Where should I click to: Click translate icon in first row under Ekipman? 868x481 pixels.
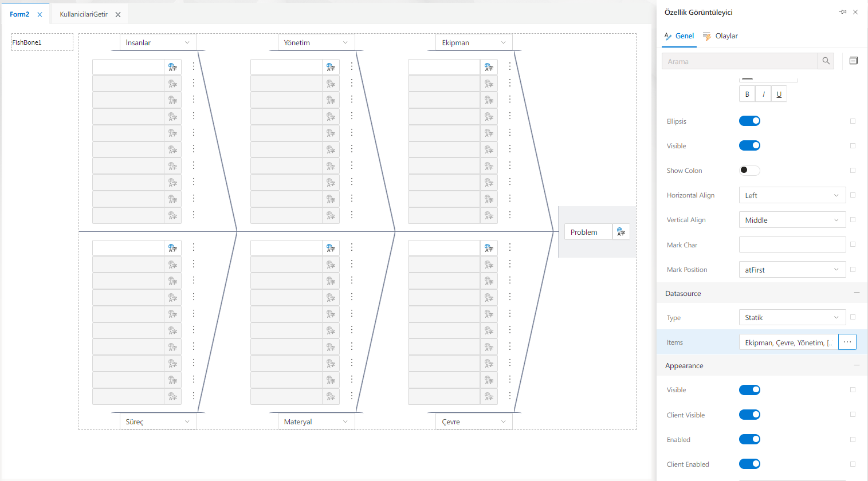489,67
